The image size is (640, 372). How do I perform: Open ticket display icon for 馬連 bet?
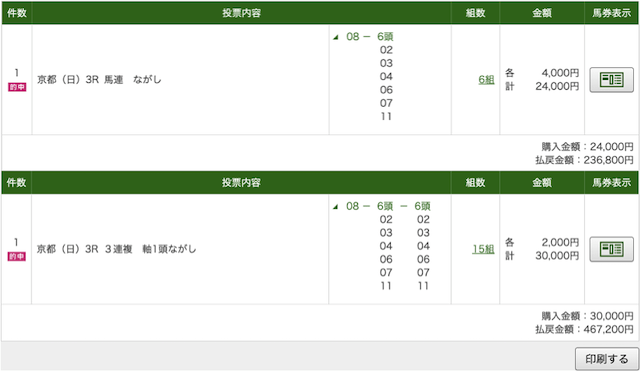pos(611,80)
